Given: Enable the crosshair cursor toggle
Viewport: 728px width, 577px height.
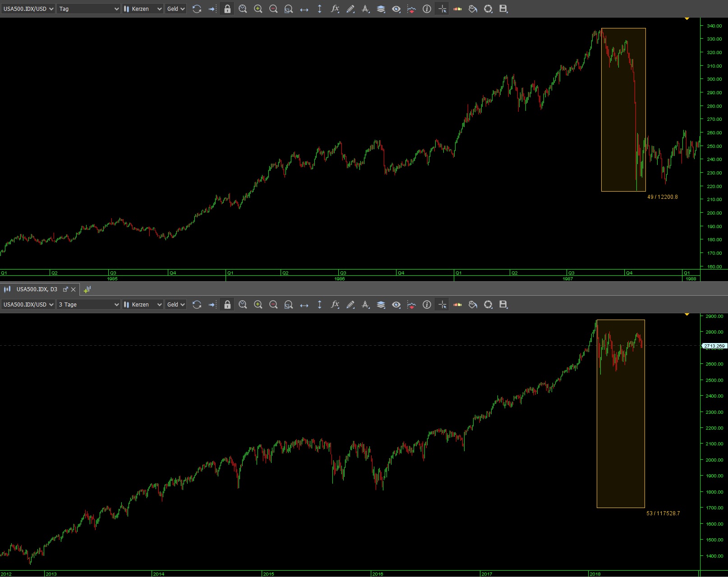Looking at the screenshot, I should [x=442, y=9].
